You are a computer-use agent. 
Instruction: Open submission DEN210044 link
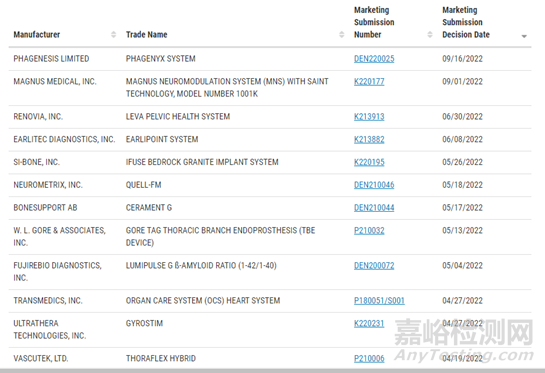click(x=374, y=208)
